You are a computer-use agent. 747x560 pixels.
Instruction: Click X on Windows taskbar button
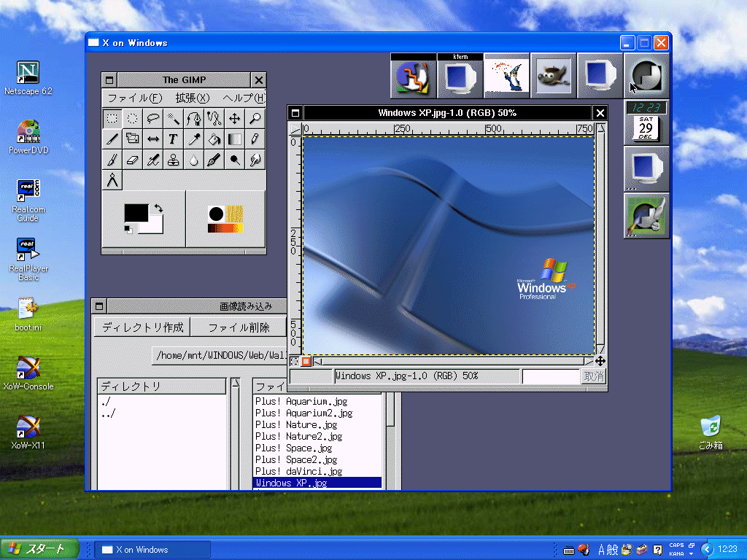point(152,550)
